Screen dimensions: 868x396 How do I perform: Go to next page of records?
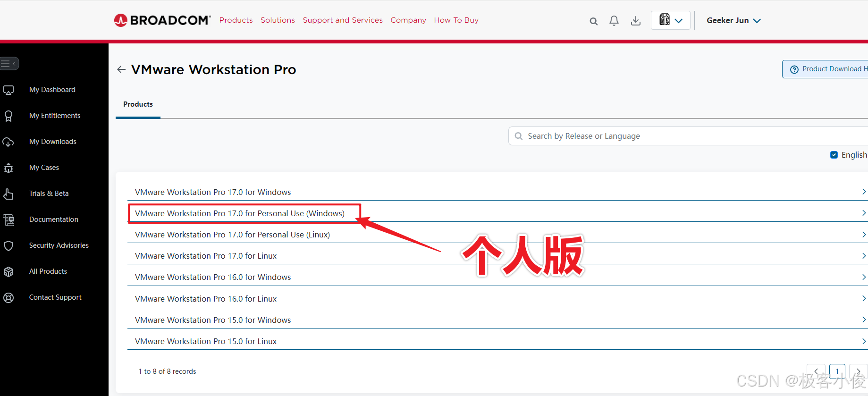coord(858,371)
